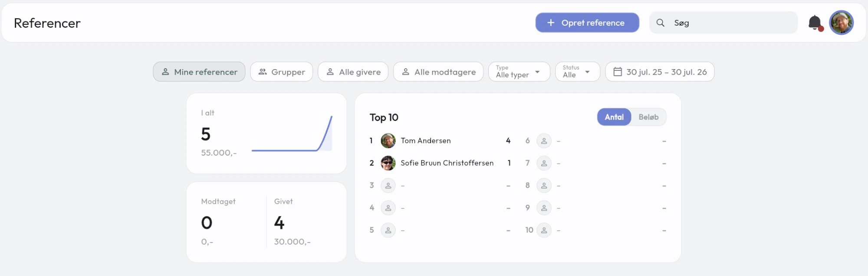This screenshot has width=868, height=276.
Task: Expand the Status dropdown showing Alle
Action: pyautogui.click(x=578, y=72)
